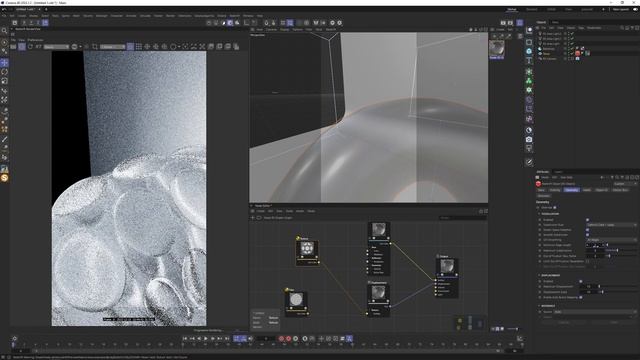Screen dimensions: 640x360
Task: Go to end of animation
Action: tap(227, 338)
